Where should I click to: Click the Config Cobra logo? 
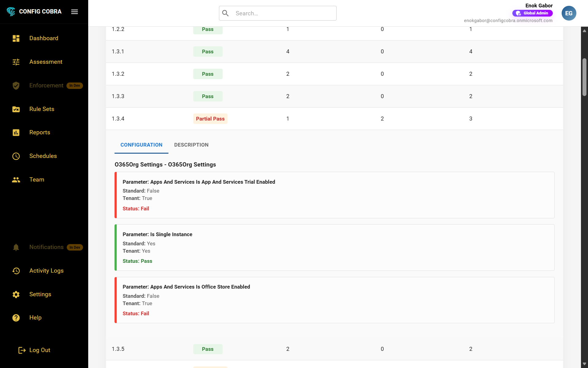[x=11, y=12]
